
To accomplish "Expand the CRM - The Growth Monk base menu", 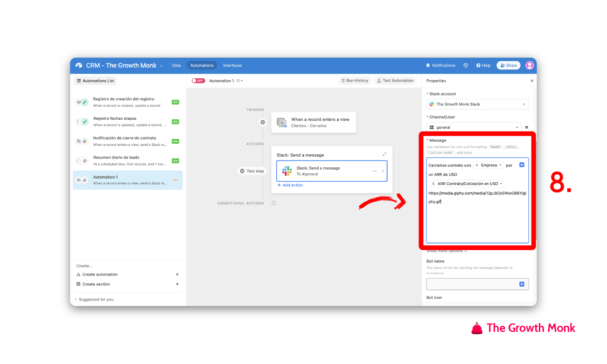I will click(x=161, y=66).
